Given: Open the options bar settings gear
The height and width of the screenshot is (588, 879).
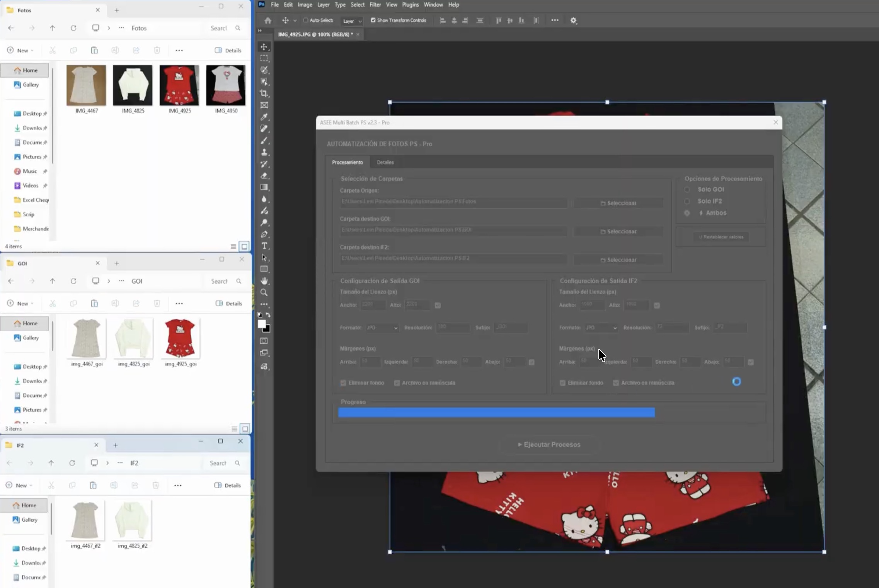Looking at the screenshot, I should [574, 20].
